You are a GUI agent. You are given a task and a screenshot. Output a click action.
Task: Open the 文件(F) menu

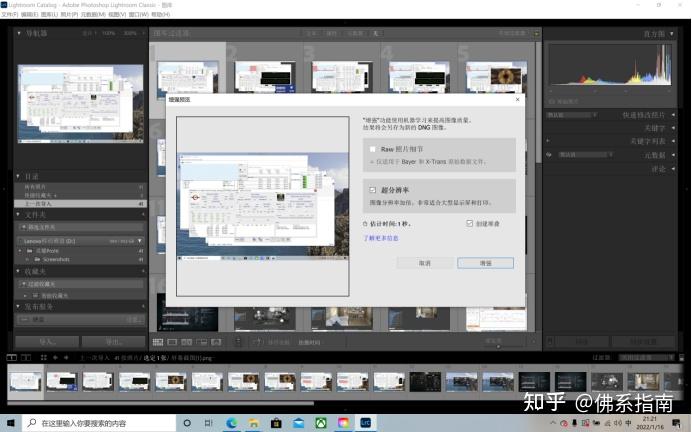[x=10, y=15]
